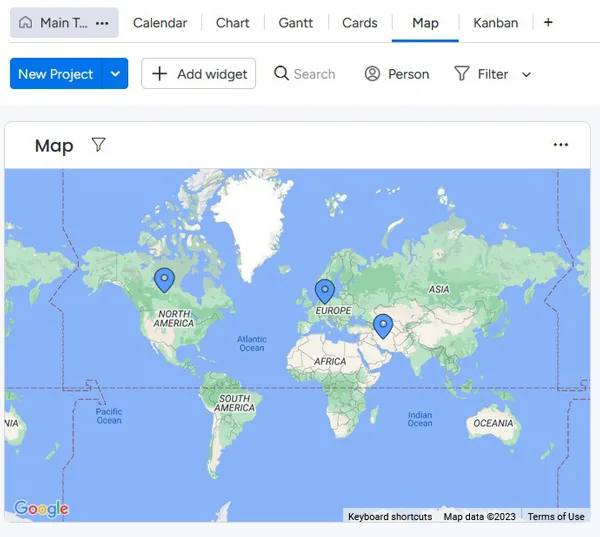Expand the New Project dropdown arrow
Image resolution: width=600 pixels, height=537 pixels.
(115, 74)
